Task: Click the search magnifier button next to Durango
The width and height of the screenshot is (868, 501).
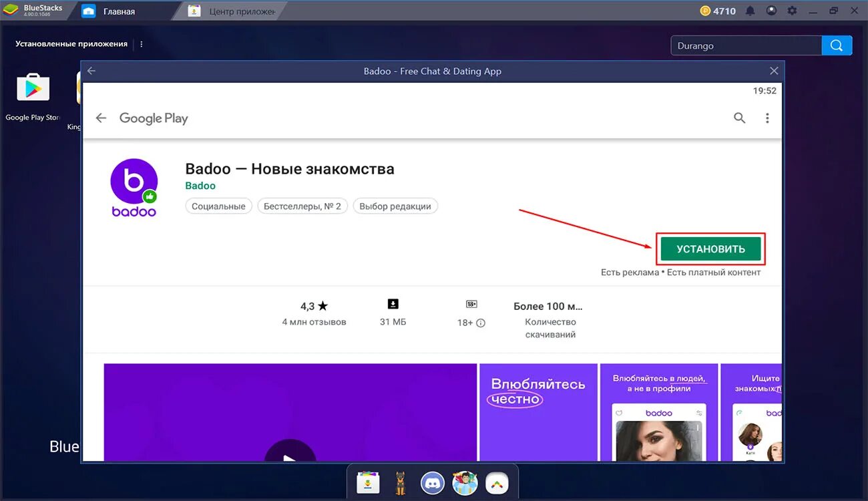Action: point(837,45)
